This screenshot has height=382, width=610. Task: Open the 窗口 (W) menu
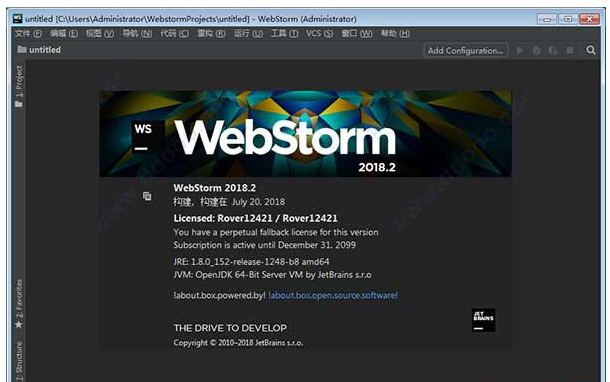(357, 34)
